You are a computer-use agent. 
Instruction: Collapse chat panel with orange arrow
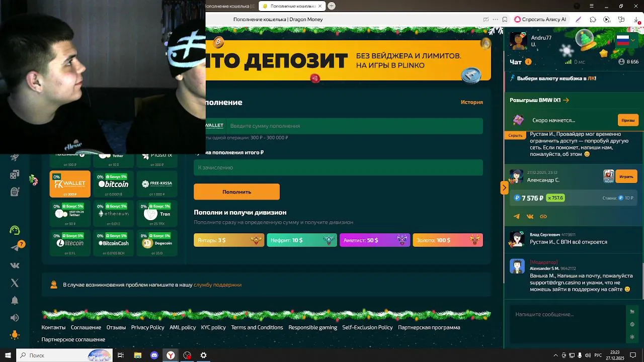tap(504, 188)
